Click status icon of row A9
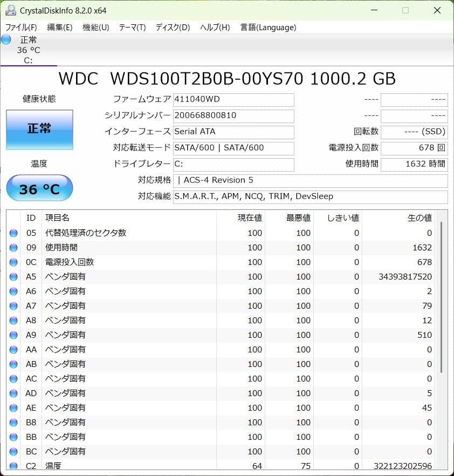The width and height of the screenshot is (454, 476). 13,335
